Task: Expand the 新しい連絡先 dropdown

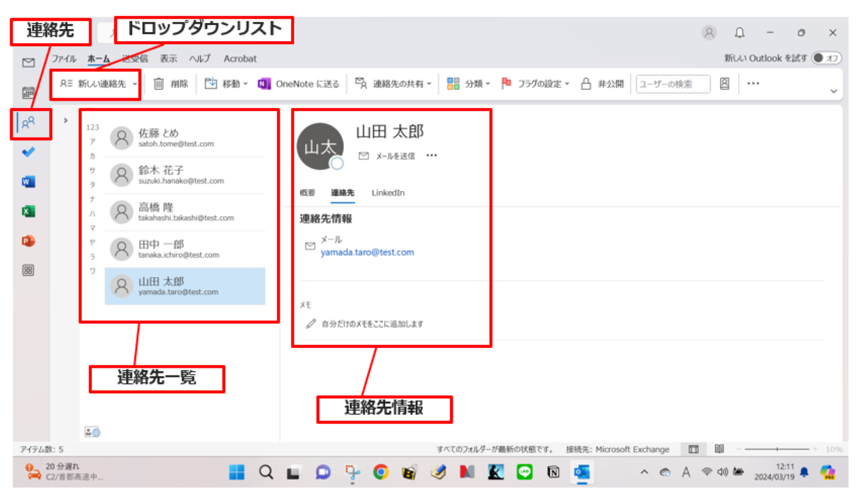Action: [x=135, y=84]
